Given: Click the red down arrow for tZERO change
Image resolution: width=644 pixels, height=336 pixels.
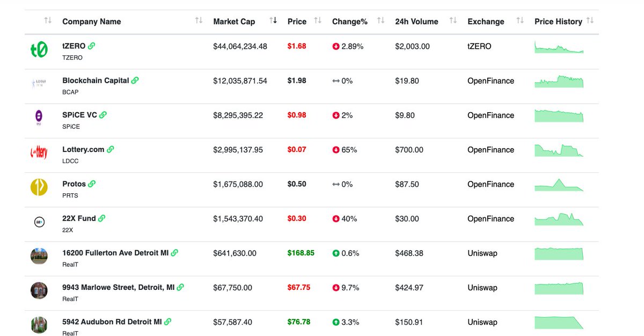Looking at the screenshot, I should click(x=336, y=47).
